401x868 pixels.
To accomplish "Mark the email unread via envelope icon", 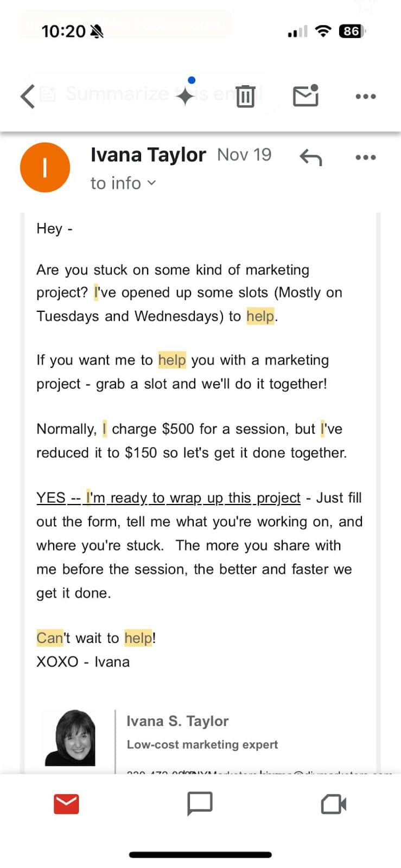I will [x=305, y=96].
